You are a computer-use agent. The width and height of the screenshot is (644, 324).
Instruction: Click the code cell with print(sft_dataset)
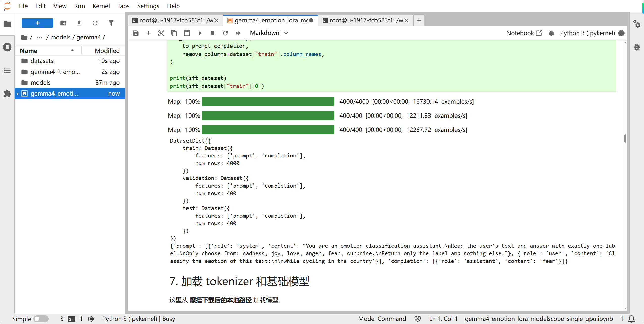pyautogui.click(x=391, y=66)
